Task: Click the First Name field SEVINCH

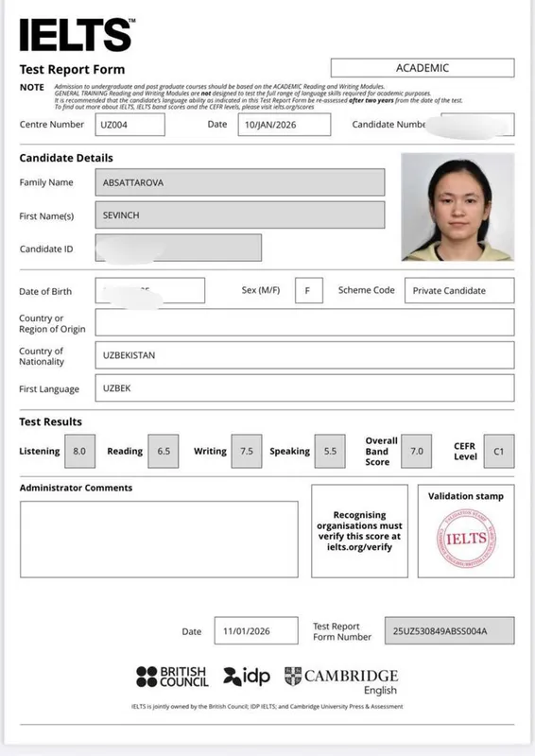Action: pyautogui.click(x=240, y=215)
